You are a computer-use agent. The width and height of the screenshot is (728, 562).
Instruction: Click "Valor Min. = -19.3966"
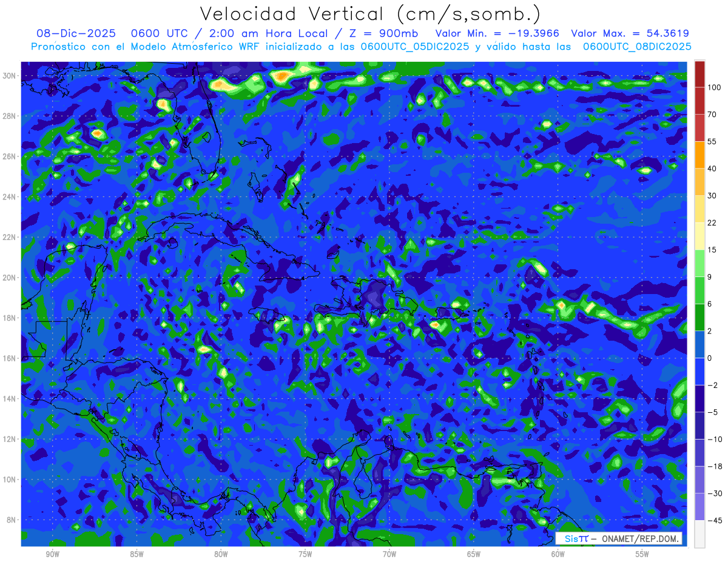497,33
